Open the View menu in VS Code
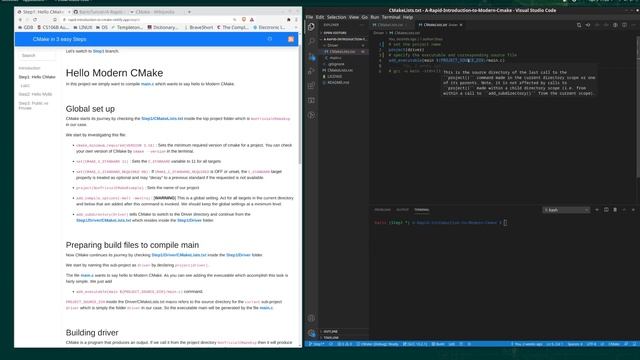The height and width of the screenshot is (360, 640). (x=354, y=17)
